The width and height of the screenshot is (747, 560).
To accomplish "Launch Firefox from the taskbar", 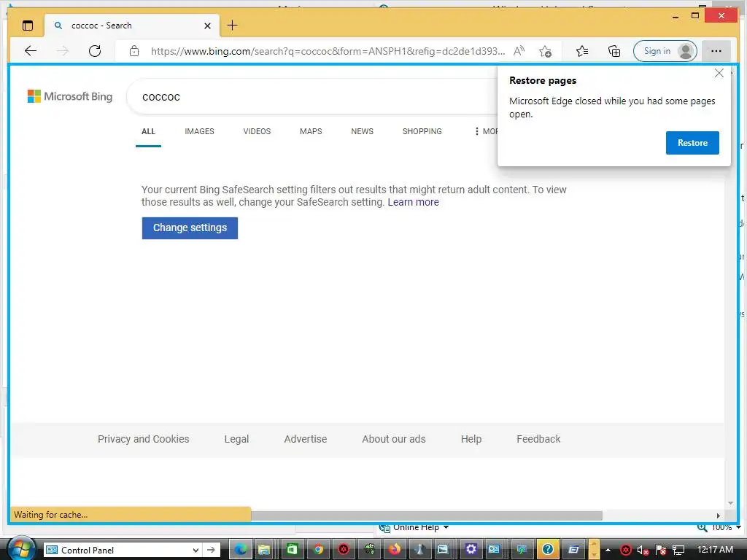I will [394, 550].
